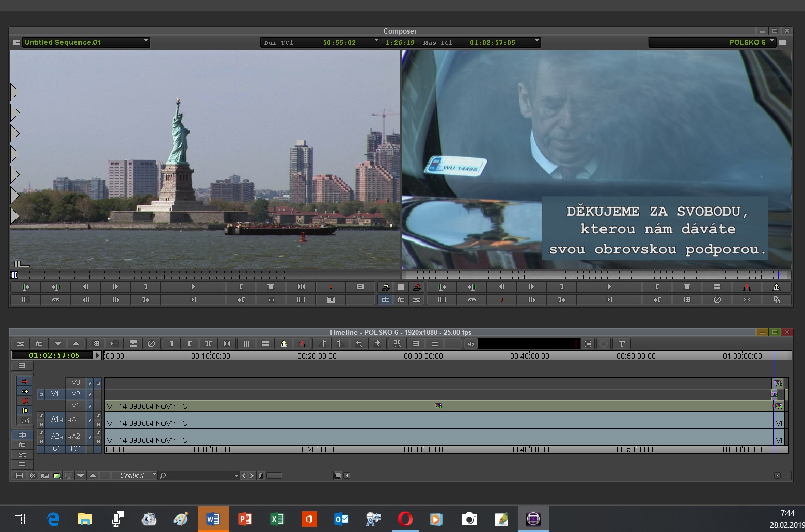Open the POLSKO 6 record sequence dropdown
This screenshot has width=805, height=532.
772,41
